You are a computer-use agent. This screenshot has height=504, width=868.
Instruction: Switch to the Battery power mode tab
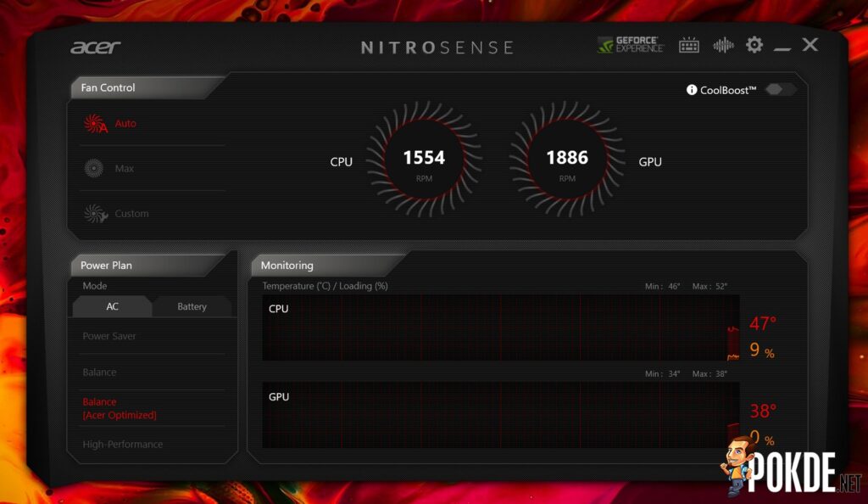click(x=192, y=306)
